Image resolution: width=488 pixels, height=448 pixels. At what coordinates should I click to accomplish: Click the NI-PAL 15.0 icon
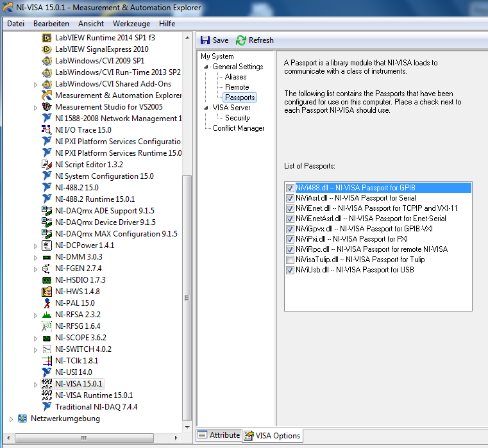(x=47, y=303)
